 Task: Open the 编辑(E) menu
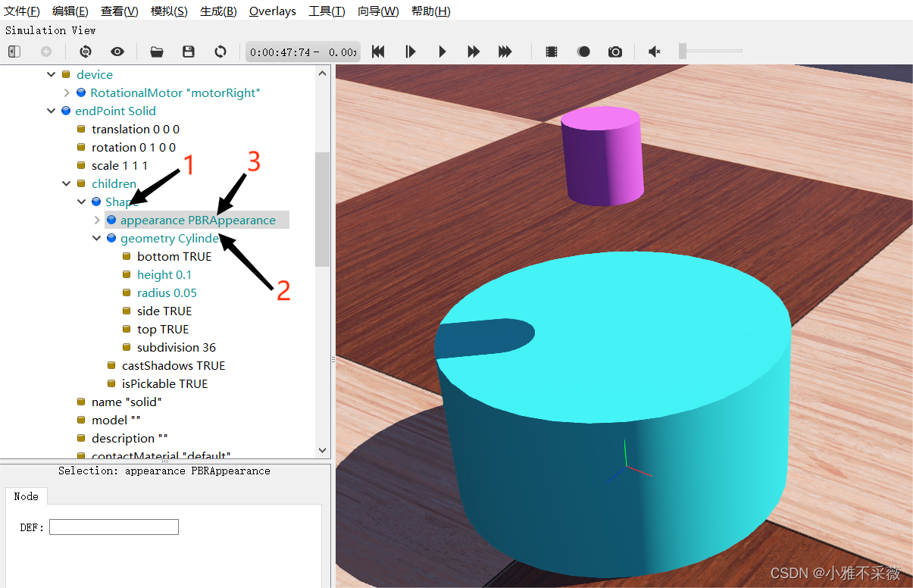(x=70, y=11)
